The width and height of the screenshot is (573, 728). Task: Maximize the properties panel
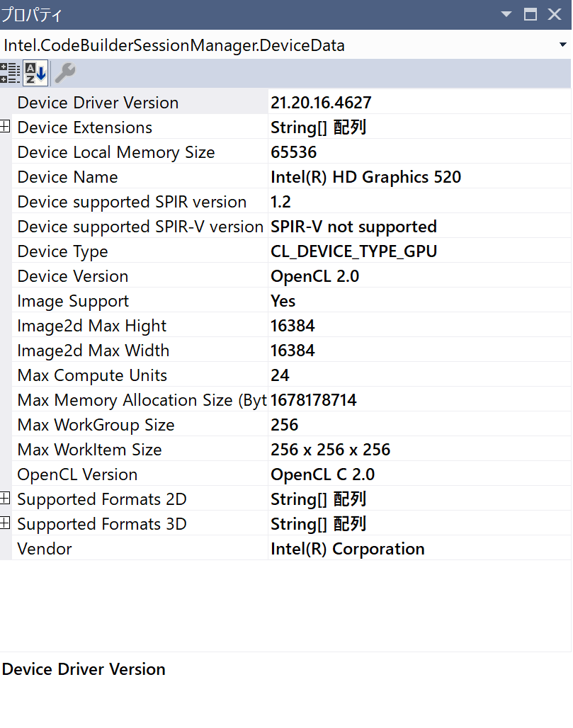(530, 14)
